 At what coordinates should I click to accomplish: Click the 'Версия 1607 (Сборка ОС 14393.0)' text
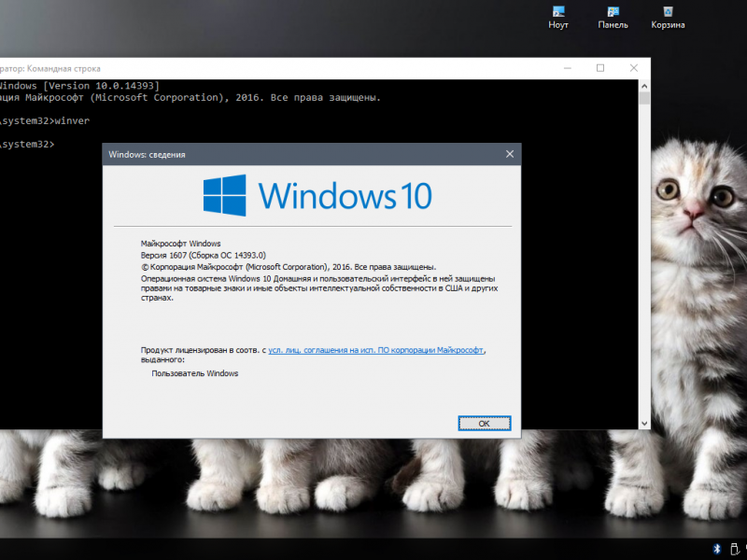point(204,255)
